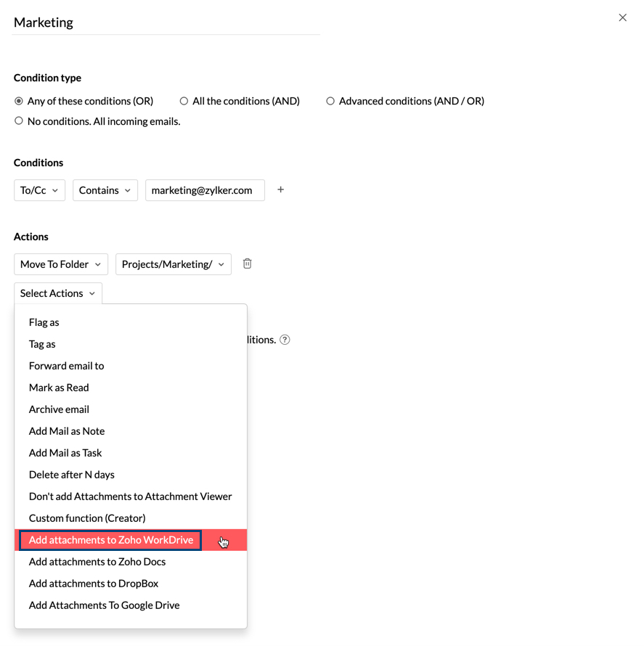Choose Archive email action

pyautogui.click(x=131, y=409)
